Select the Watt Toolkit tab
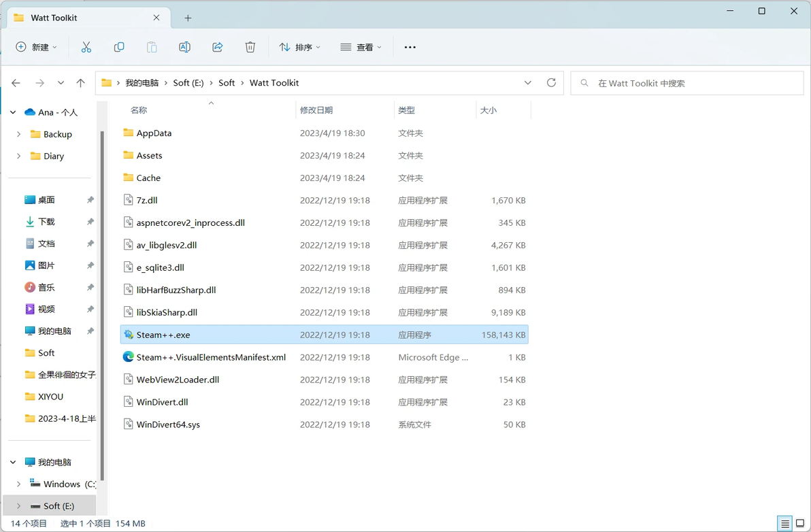This screenshot has width=811, height=532. pyautogui.click(x=88, y=18)
